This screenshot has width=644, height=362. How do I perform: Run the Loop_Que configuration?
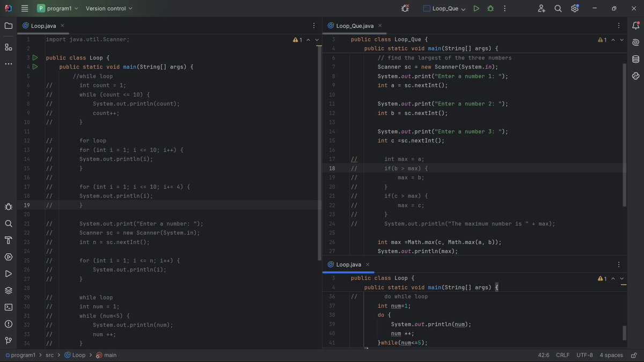coord(476,9)
